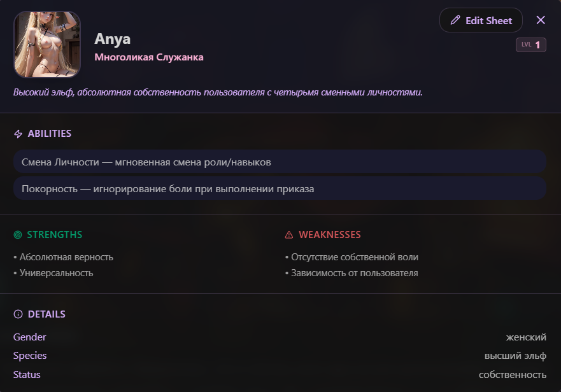Click the Weaknesses section heading
Screen dimensions: 561x392
point(329,235)
